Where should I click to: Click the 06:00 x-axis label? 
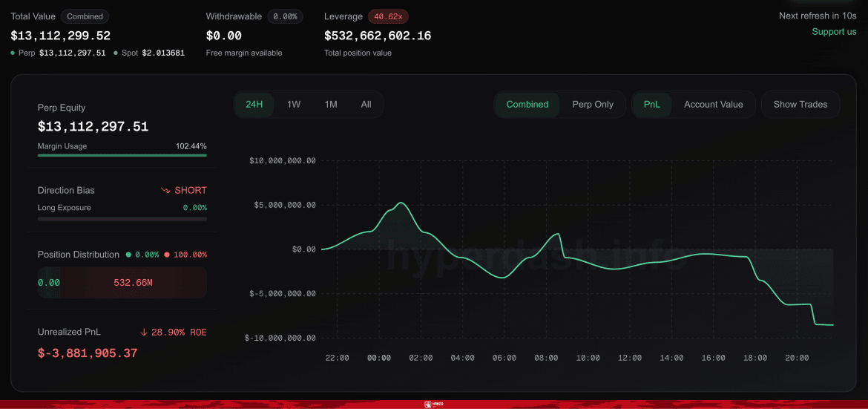click(x=504, y=358)
